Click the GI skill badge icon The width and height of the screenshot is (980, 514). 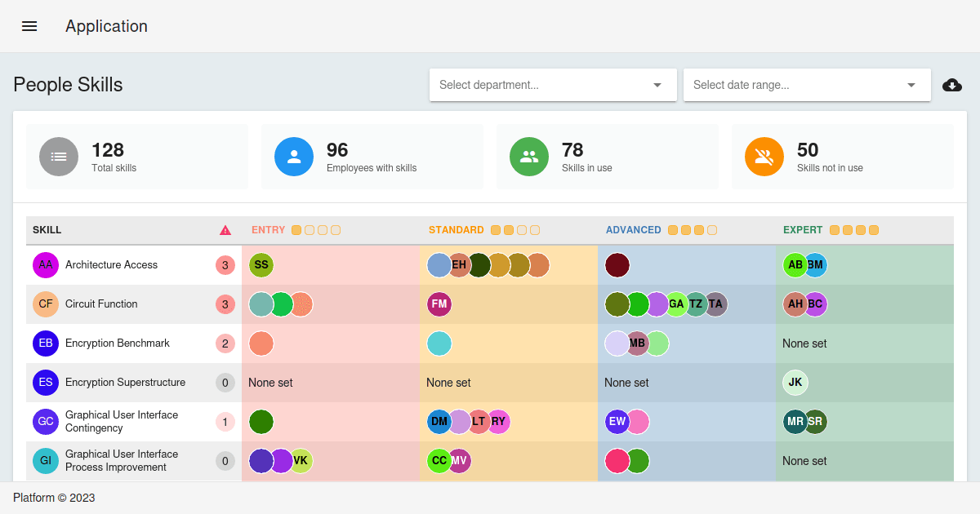tap(45, 461)
